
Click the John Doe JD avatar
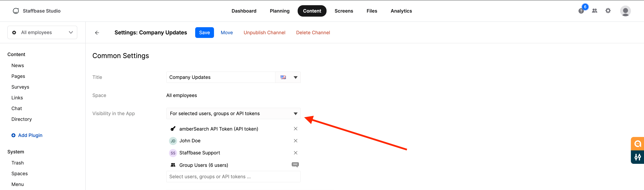(x=173, y=141)
